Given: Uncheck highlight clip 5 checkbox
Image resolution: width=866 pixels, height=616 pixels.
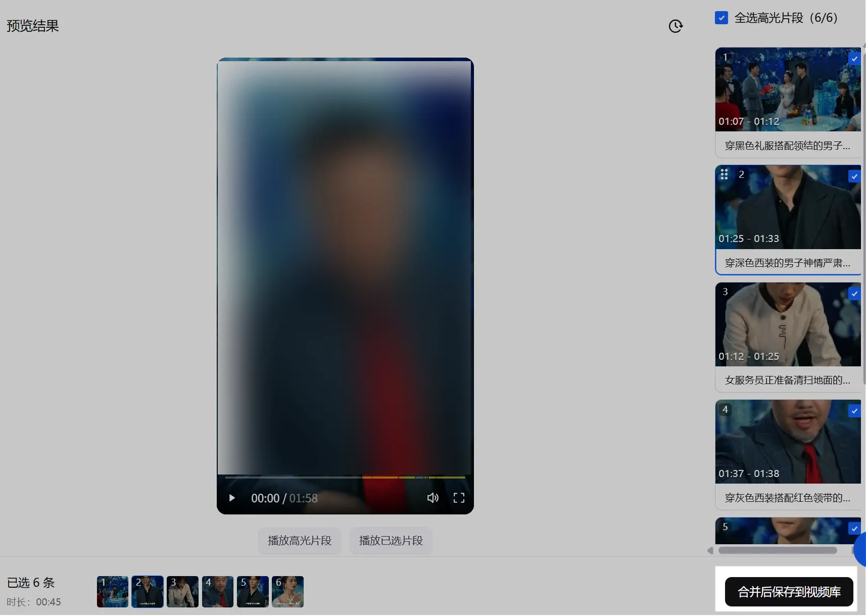Looking at the screenshot, I should 854,529.
